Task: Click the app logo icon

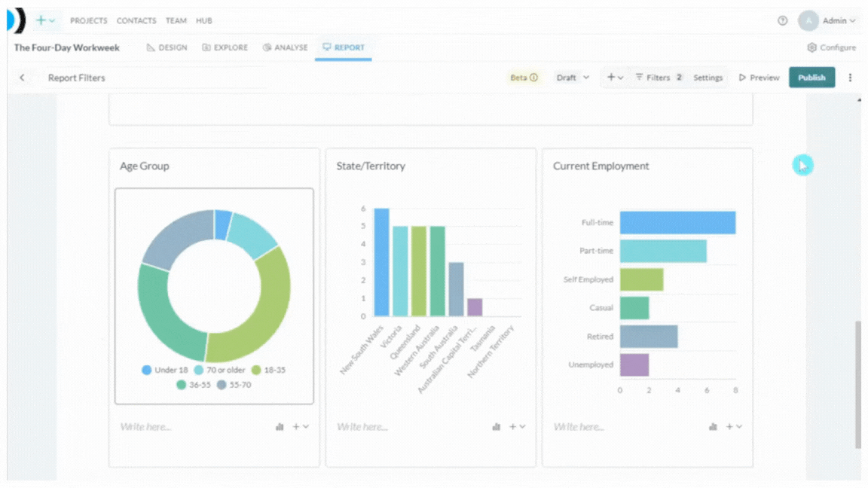Action: [16, 20]
